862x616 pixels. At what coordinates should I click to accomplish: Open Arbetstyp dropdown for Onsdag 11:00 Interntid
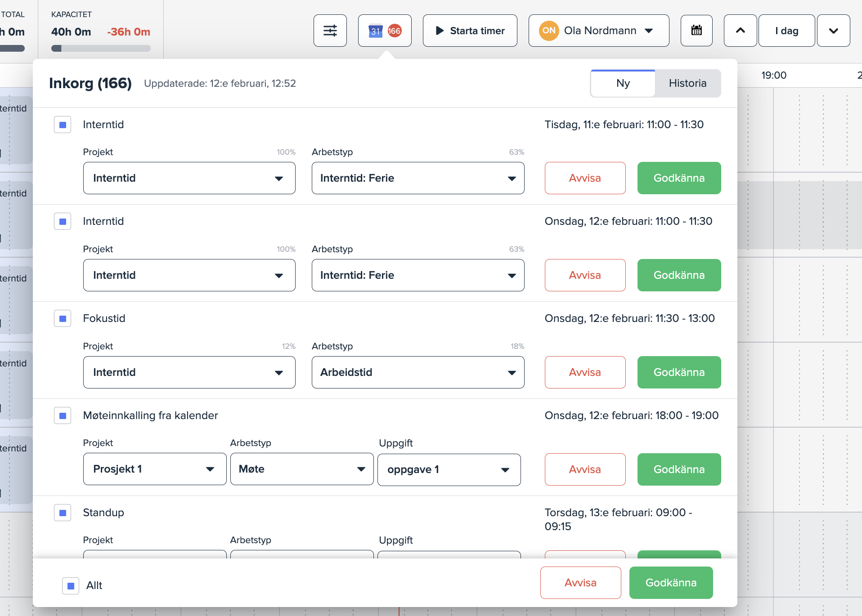point(418,275)
